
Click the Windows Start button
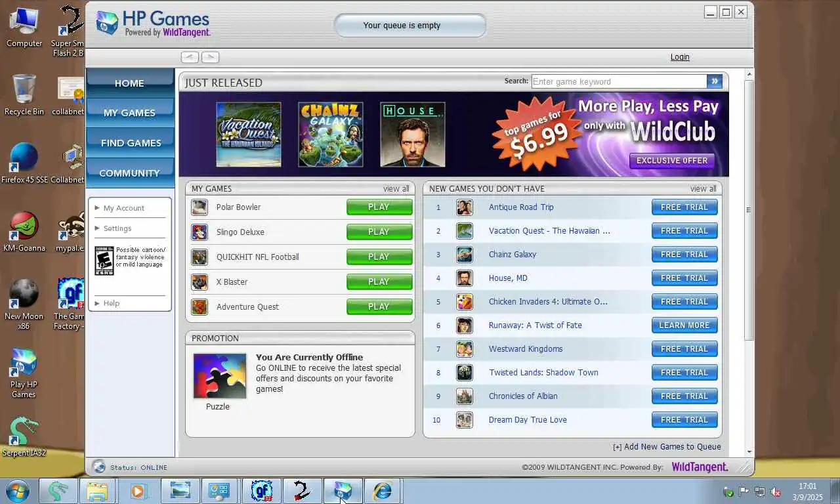point(18,491)
